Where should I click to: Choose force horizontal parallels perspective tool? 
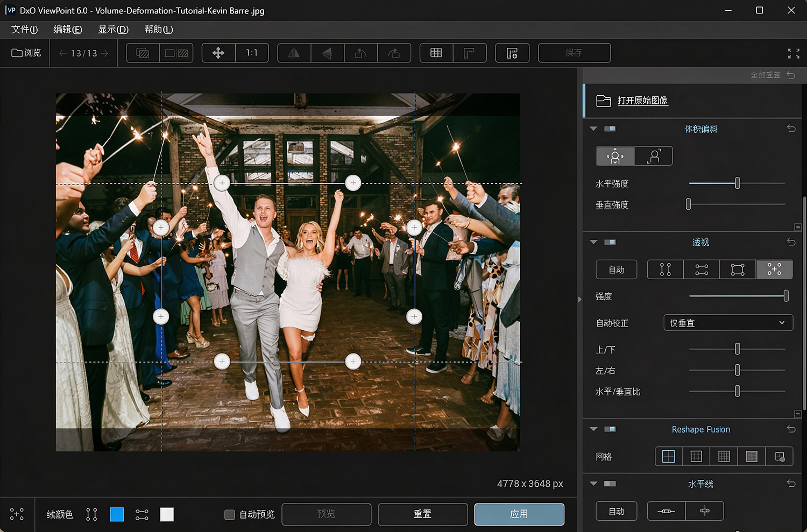[x=702, y=269]
